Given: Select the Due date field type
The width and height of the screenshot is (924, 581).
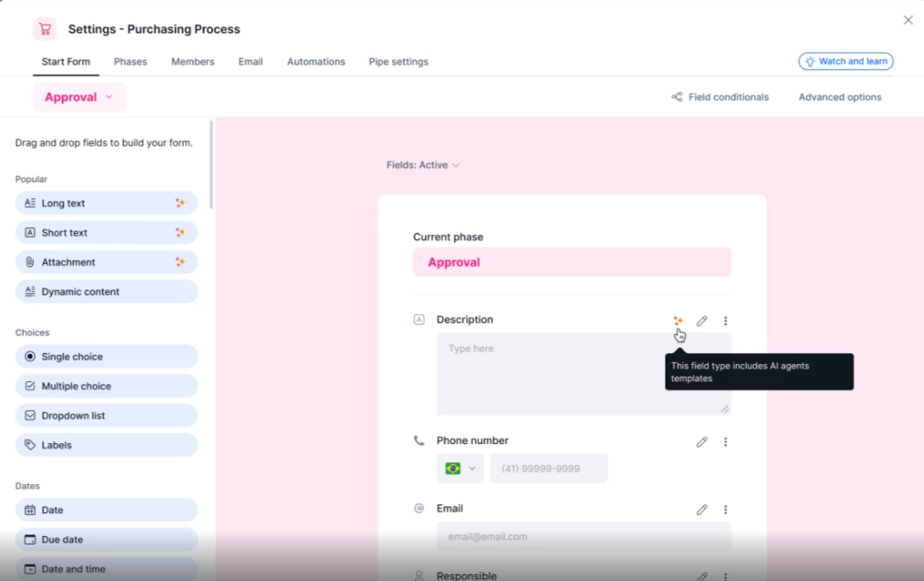Looking at the screenshot, I should 106,539.
